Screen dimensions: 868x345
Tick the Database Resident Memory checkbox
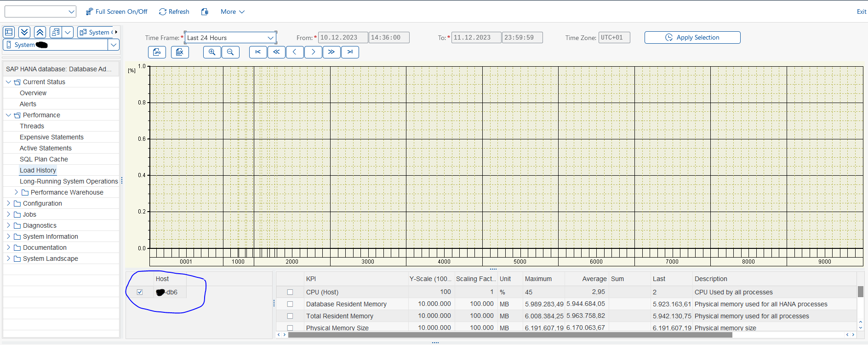click(x=290, y=304)
